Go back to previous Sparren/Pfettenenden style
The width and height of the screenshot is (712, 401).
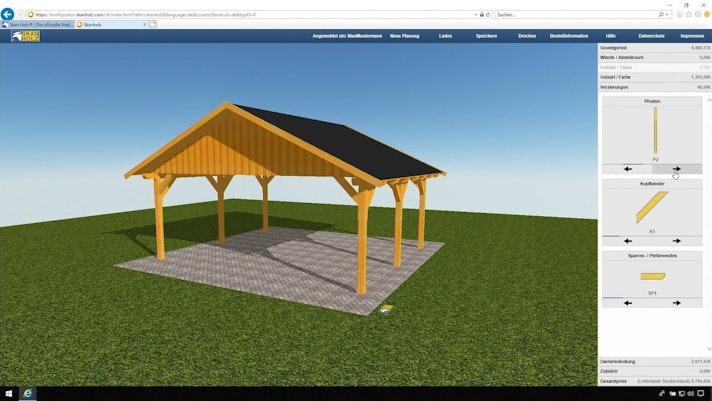628,303
